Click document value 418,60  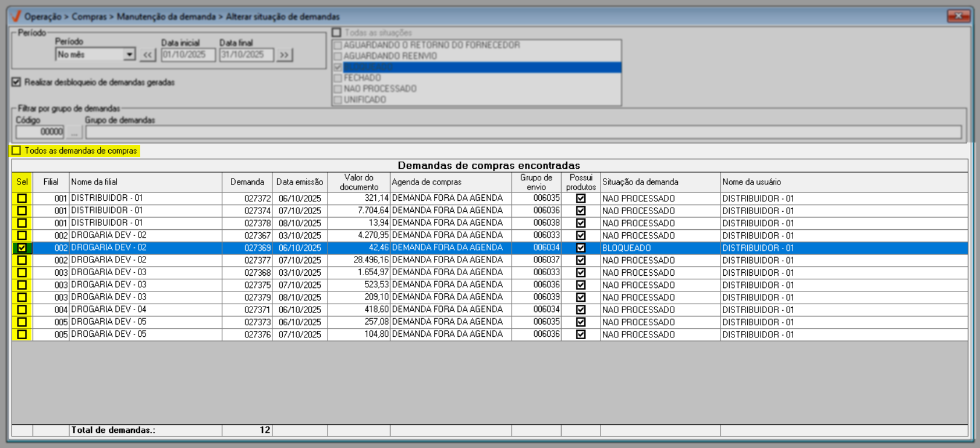(x=359, y=310)
